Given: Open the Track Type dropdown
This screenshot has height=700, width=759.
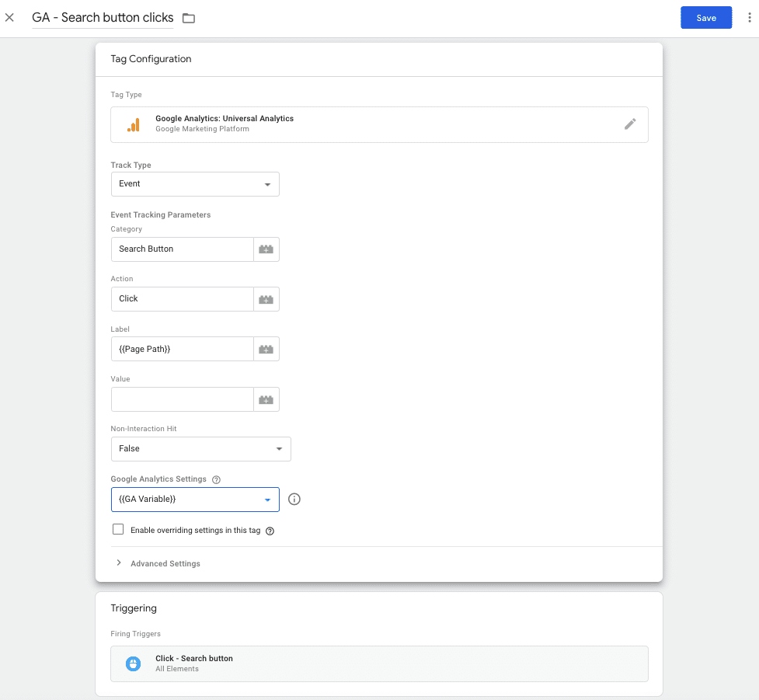Looking at the screenshot, I should click(x=194, y=183).
